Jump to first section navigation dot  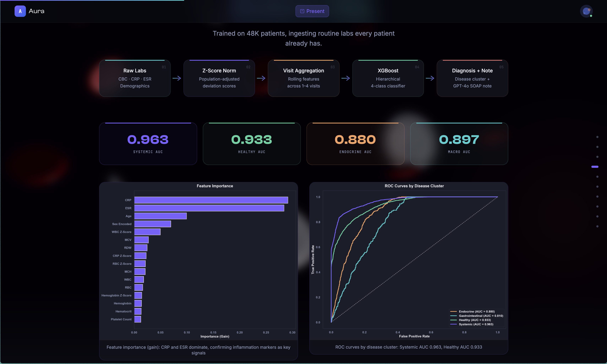tap(597, 137)
